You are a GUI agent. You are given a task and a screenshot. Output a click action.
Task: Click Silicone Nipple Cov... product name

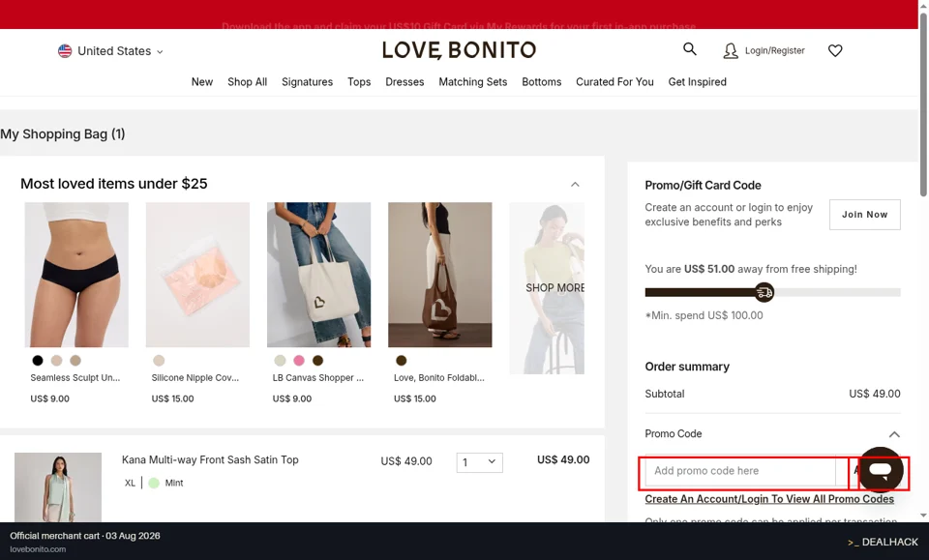(195, 377)
